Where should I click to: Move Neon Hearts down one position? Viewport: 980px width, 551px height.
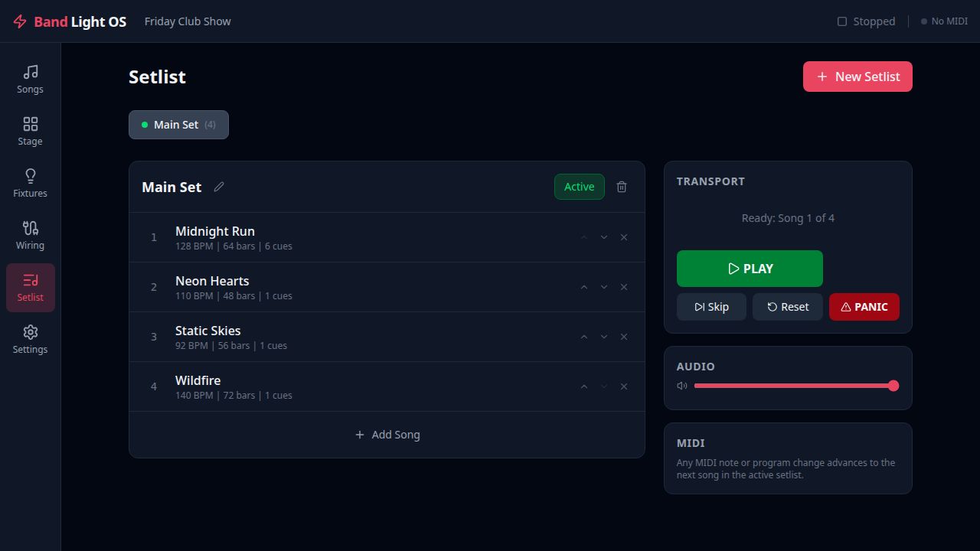coord(604,287)
